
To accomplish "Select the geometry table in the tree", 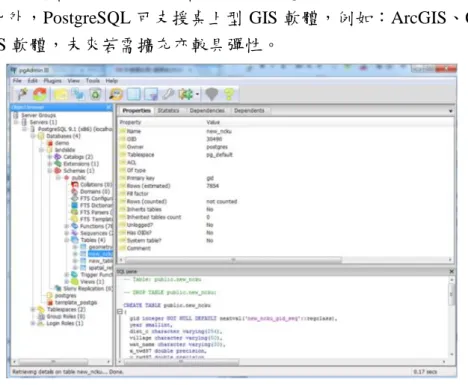I will [100, 247].
